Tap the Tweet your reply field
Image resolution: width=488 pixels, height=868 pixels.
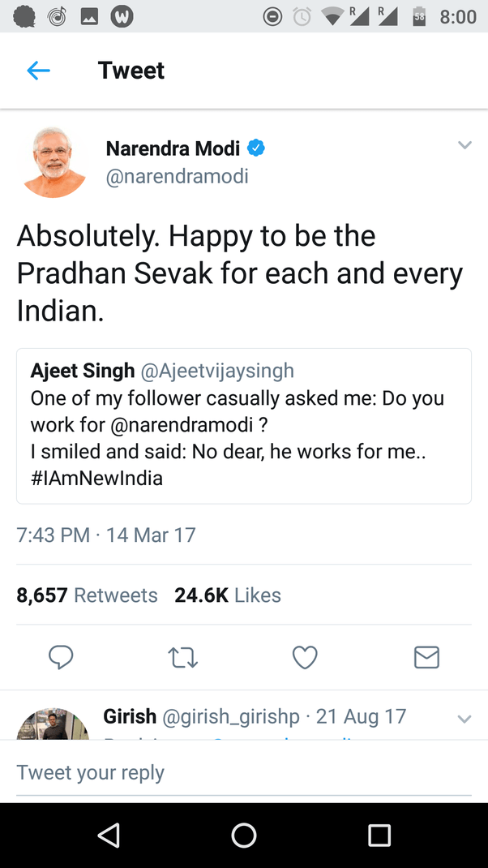click(x=244, y=772)
